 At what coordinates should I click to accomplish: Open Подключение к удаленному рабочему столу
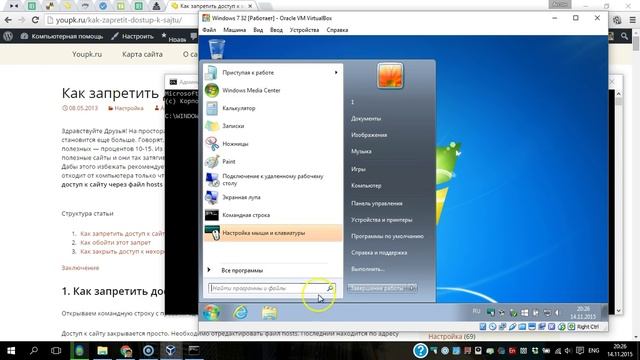pos(273,180)
